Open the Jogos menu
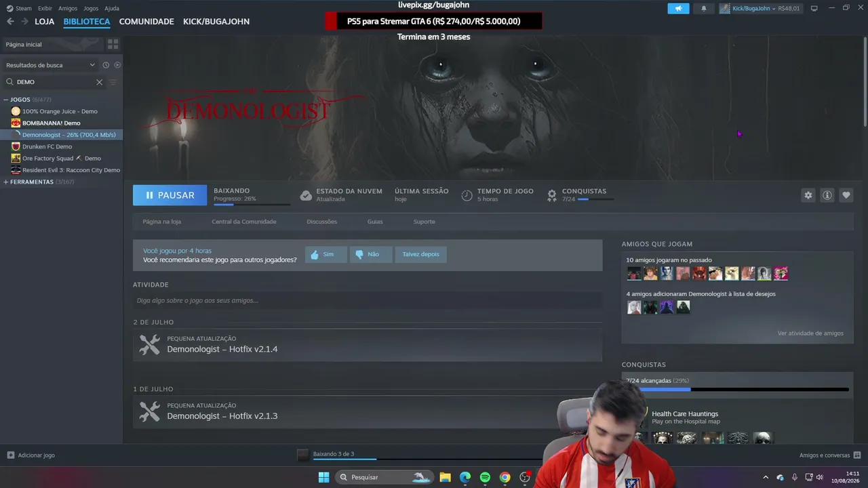Image resolution: width=868 pixels, height=488 pixels. tap(91, 8)
